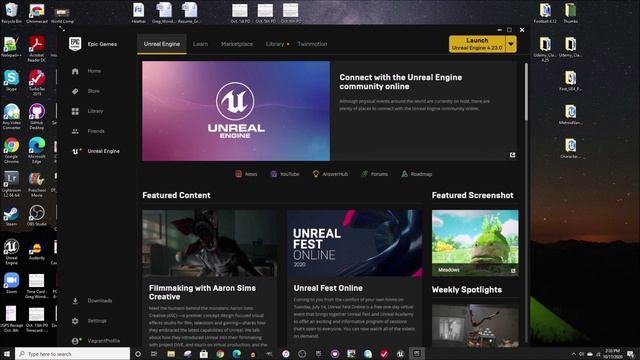Viewport: 640px width, 360px height.
Task: Open the Weekly Spotlights thumbnail
Action: tap(475, 325)
